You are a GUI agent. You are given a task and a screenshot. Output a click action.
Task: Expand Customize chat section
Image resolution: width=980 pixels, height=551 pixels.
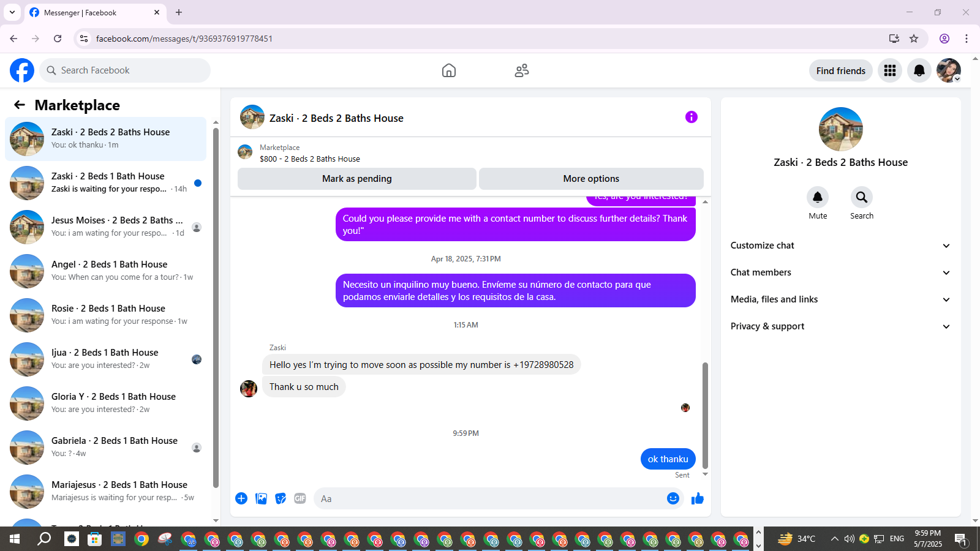840,246
